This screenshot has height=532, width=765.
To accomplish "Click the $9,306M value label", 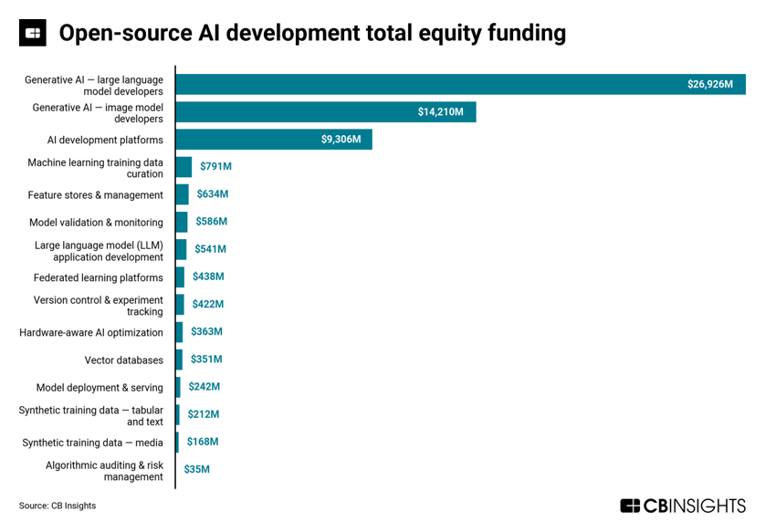I will 341,140.
